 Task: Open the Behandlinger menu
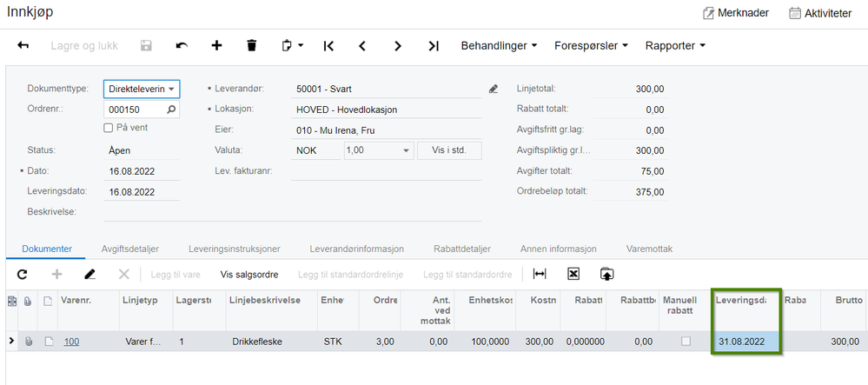click(500, 46)
